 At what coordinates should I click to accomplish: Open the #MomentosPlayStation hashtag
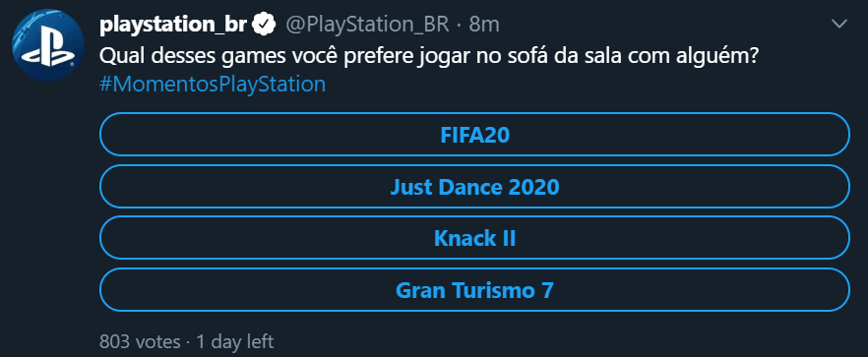pyautogui.click(x=213, y=85)
